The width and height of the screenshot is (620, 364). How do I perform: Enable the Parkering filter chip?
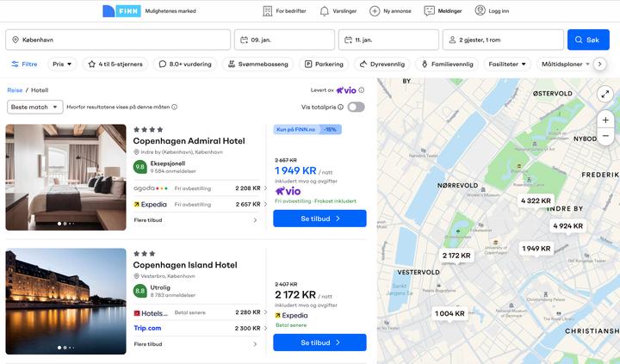(x=324, y=65)
